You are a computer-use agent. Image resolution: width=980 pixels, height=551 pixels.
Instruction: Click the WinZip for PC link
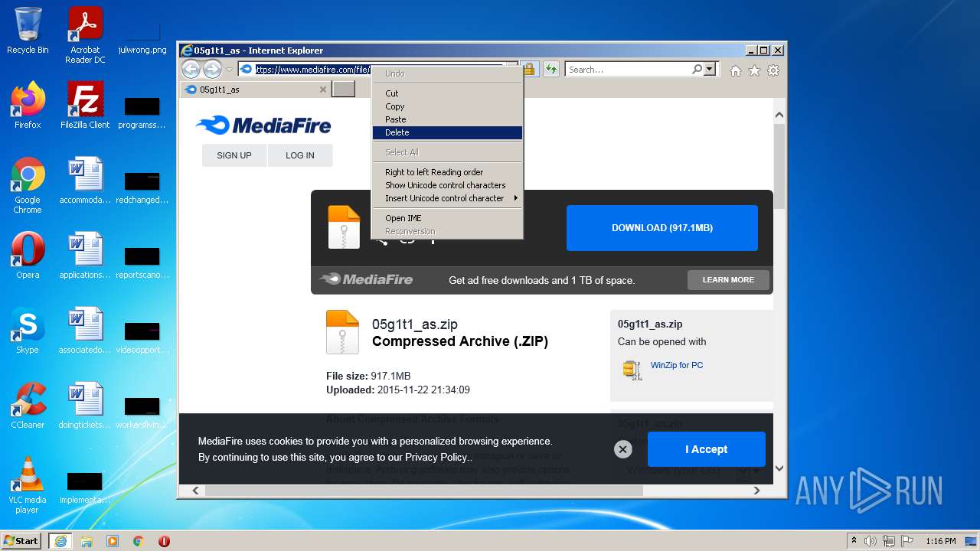(x=677, y=365)
